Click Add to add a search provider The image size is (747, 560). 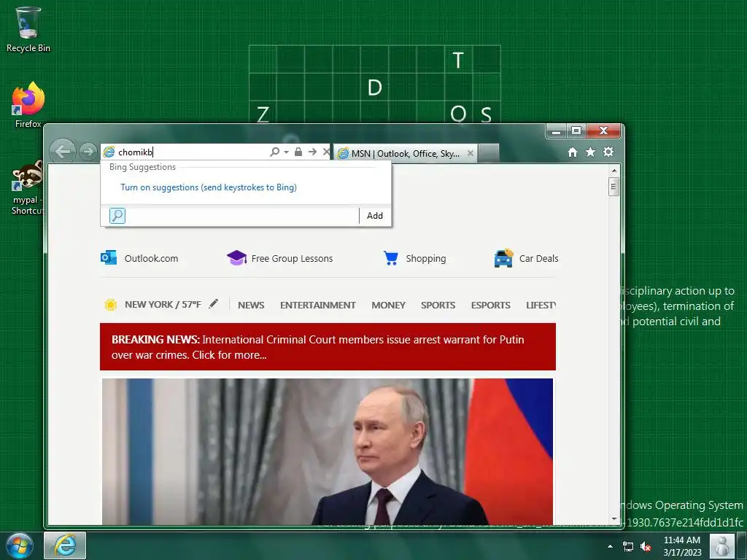tap(375, 216)
